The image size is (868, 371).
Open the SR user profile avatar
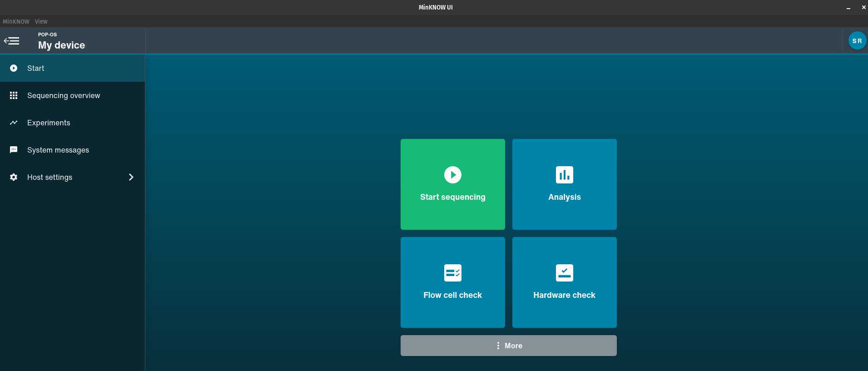[857, 41]
